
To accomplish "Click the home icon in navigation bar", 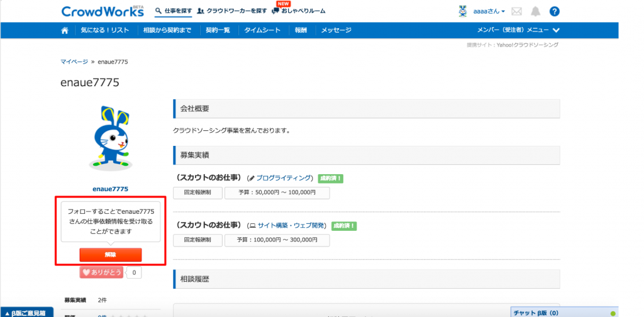I will 65,30.
